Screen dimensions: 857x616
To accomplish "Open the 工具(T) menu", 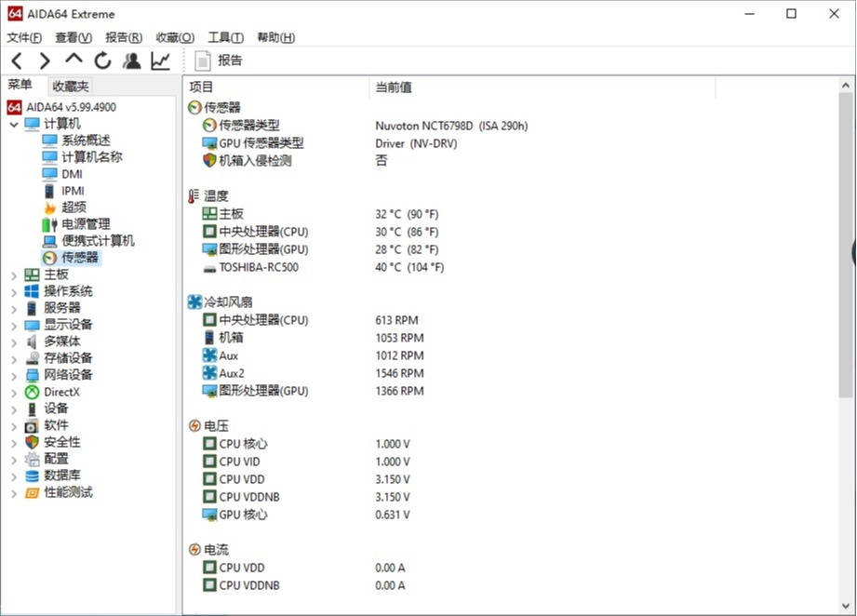I will pyautogui.click(x=226, y=37).
